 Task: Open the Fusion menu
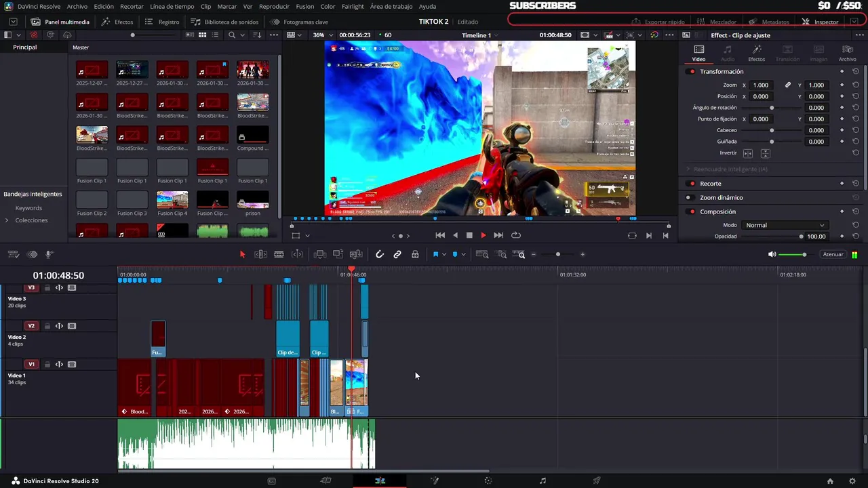304,6
